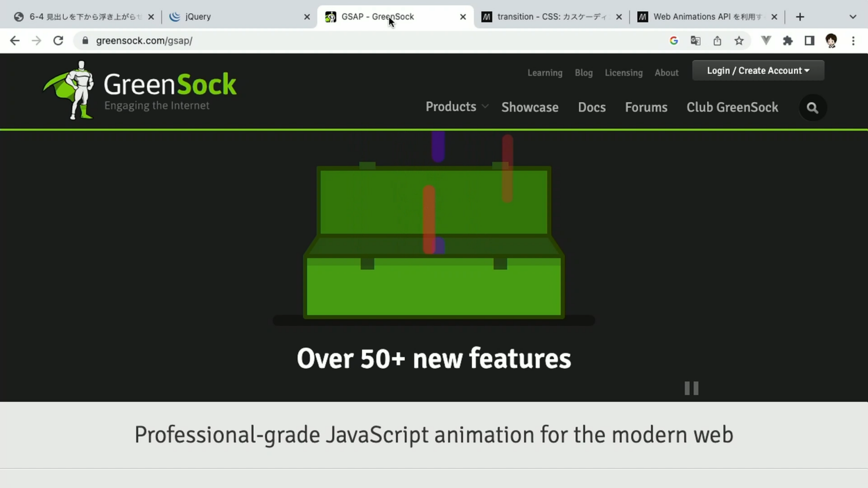Click the share icon in address bar

tap(717, 41)
